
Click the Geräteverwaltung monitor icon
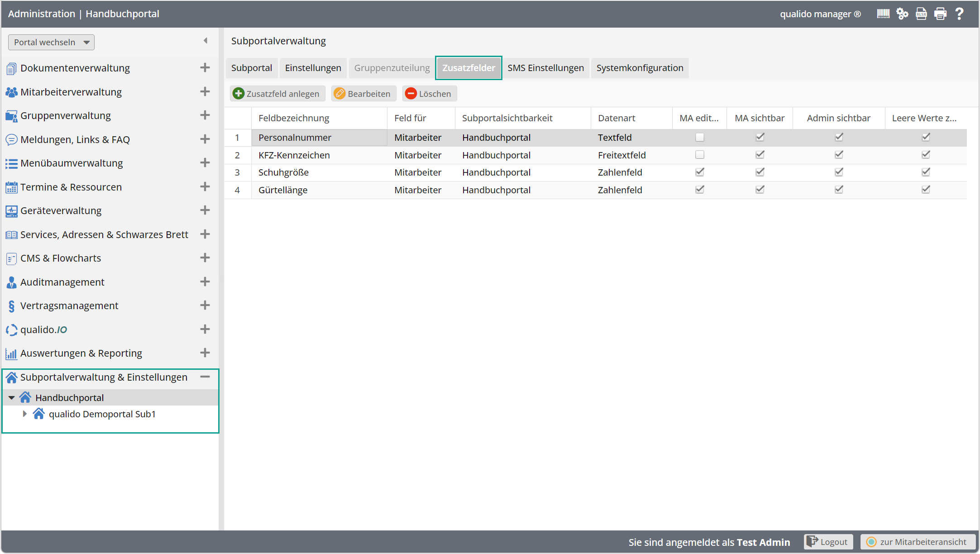[11, 211]
